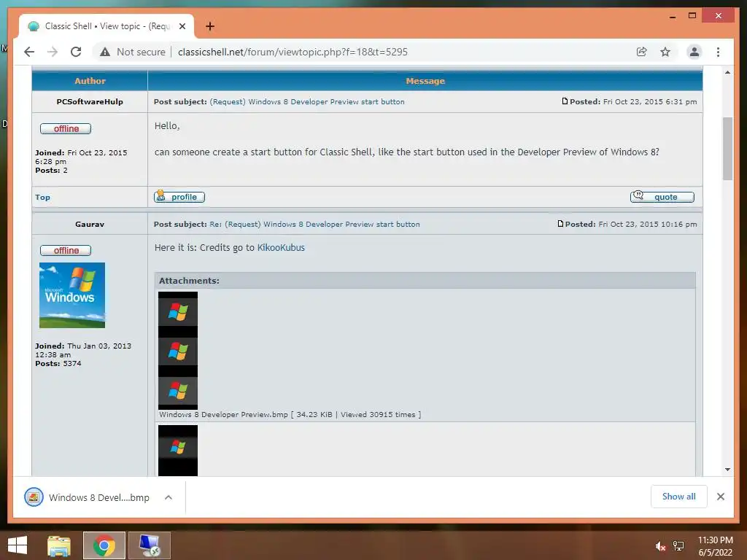Expand download item options chevron
747x560 pixels.
pyautogui.click(x=169, y=497)
